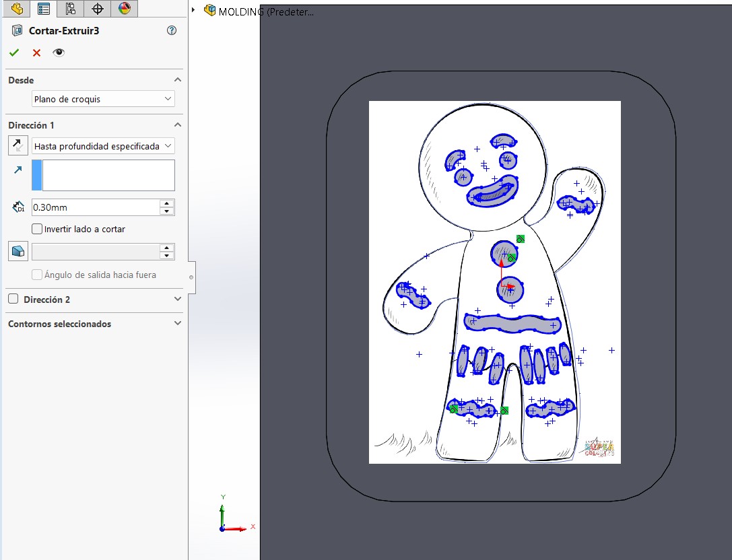Select the upper chest button contour

504,254
